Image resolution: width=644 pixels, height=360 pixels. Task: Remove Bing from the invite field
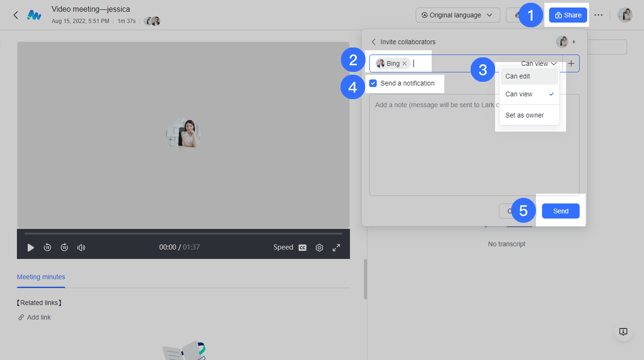tap(405, 63)
